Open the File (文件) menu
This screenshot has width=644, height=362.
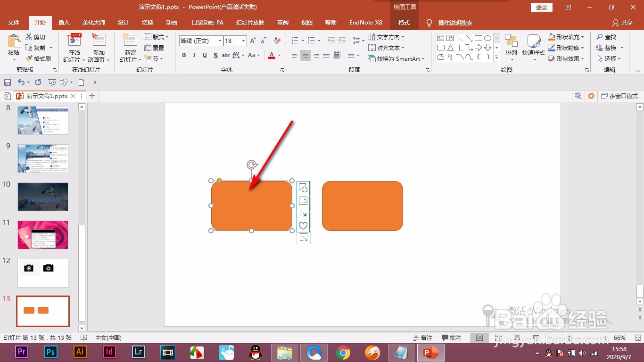[x=14, y=22]
